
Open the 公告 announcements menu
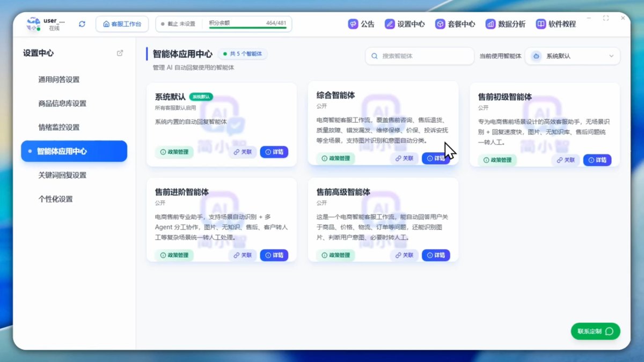[x=361, y=24]
